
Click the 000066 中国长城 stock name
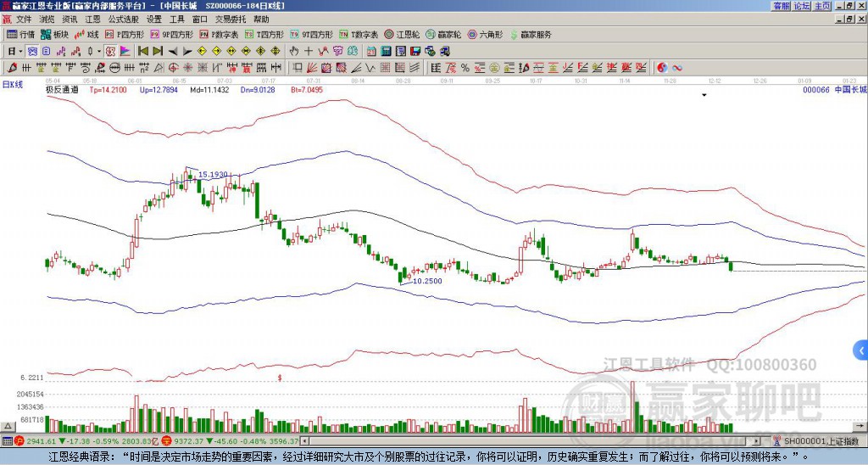(835, 90)
